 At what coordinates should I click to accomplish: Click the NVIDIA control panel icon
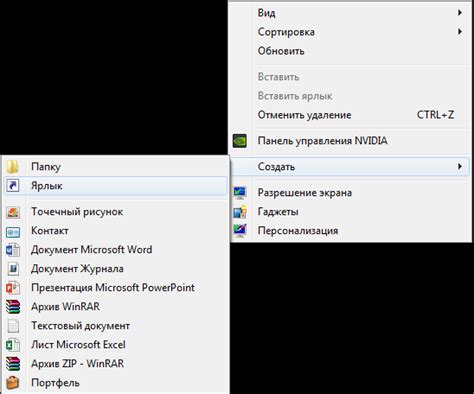pos(240,141)
